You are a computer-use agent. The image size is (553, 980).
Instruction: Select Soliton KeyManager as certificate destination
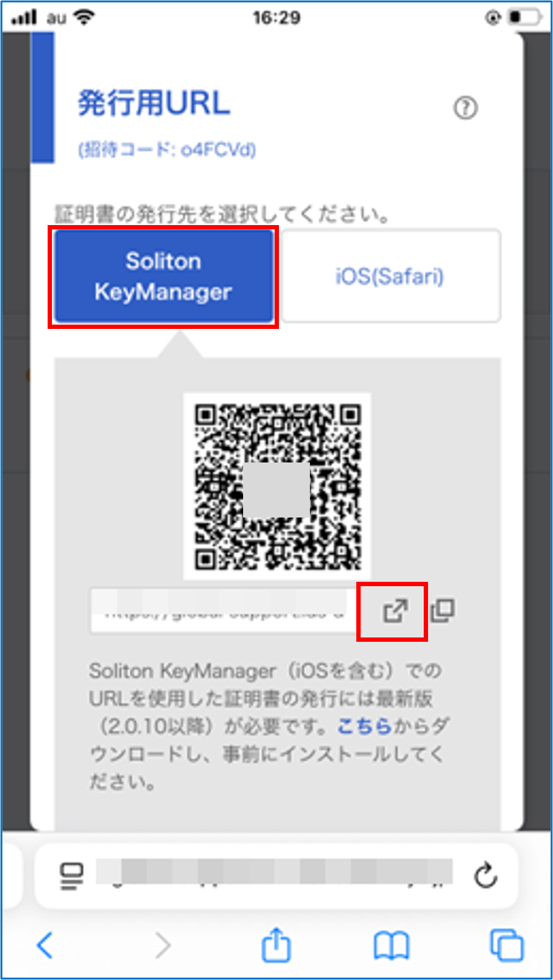pos(163,276)
